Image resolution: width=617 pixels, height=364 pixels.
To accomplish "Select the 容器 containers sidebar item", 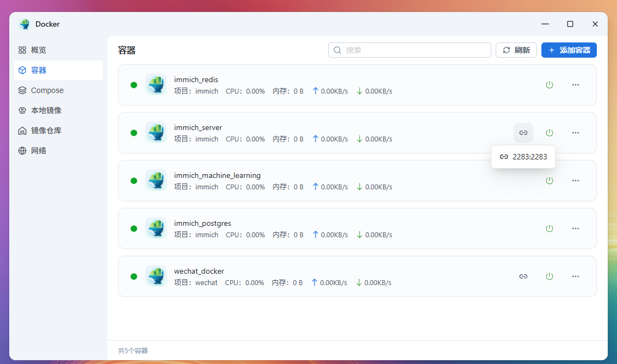I will coord(58,70).
